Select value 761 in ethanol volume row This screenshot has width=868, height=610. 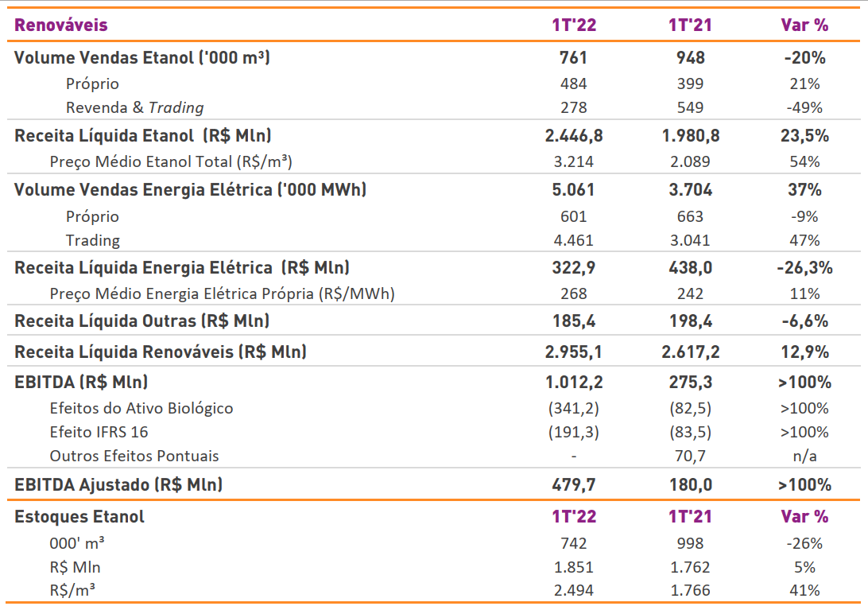pyautogui.click(x=574, y=57)
